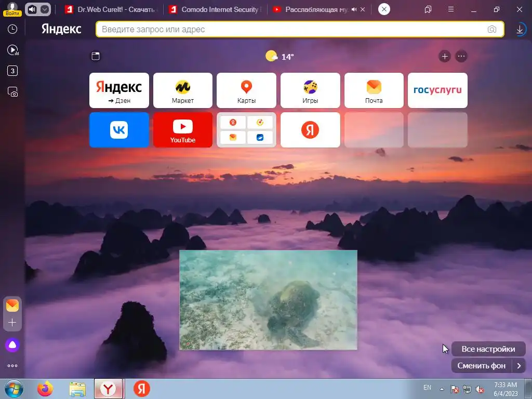The image size is (532, 399).
Task: Click the Войти profile login icon
Action: (x=12, y=9)
